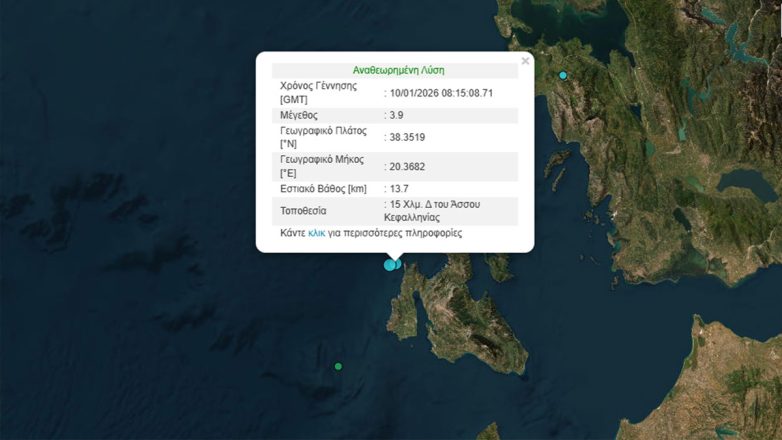This screenshot has height=440, width=782.
Task: Click the 'Εστιακό Βάθος [km]' row label
Action: [x=324, y=188]
